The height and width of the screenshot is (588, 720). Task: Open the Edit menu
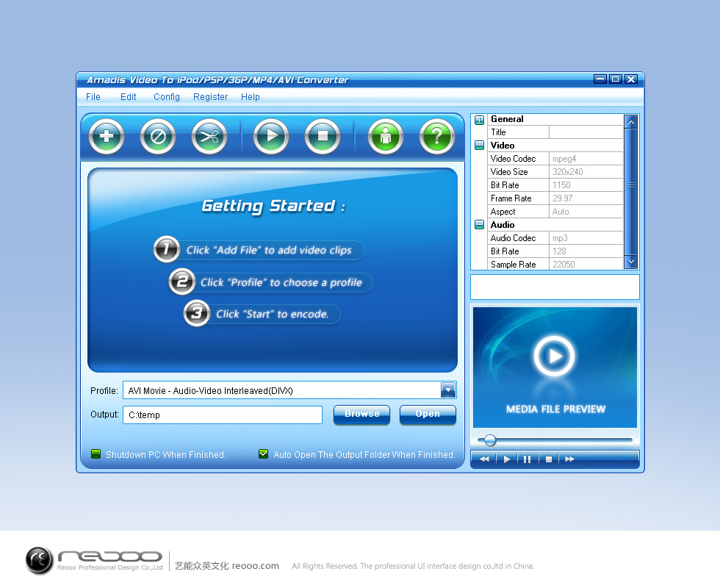click(128, 97)
